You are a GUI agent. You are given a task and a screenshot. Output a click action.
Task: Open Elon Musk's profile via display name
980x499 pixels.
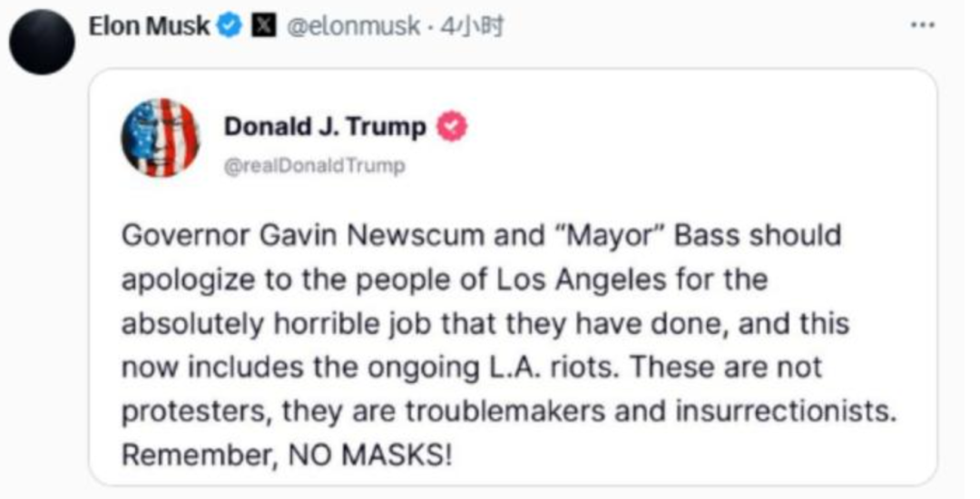(x=149, y=26)
